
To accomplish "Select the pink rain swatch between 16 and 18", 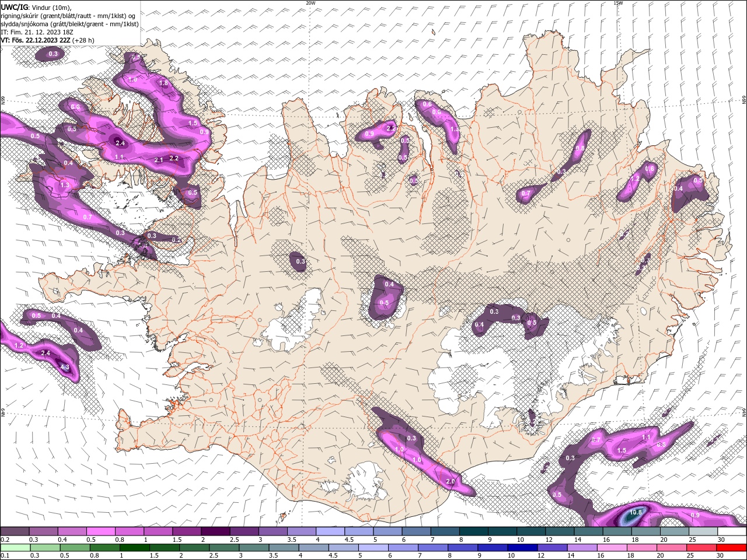I will click(x=612, y=547).
